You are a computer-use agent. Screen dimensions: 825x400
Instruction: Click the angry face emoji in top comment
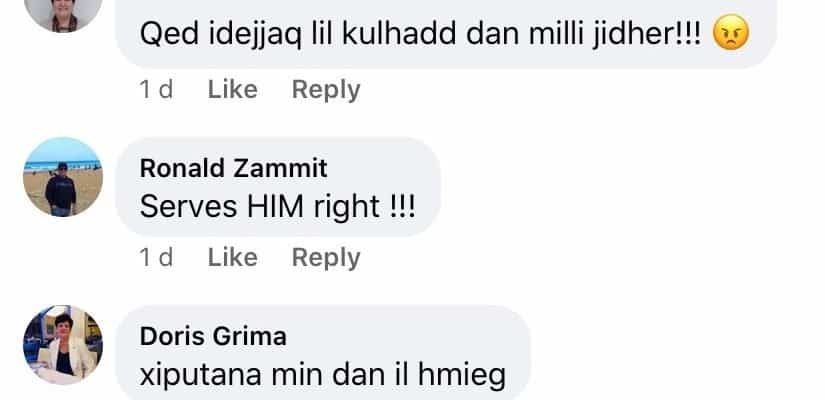(x=730, y=33)
